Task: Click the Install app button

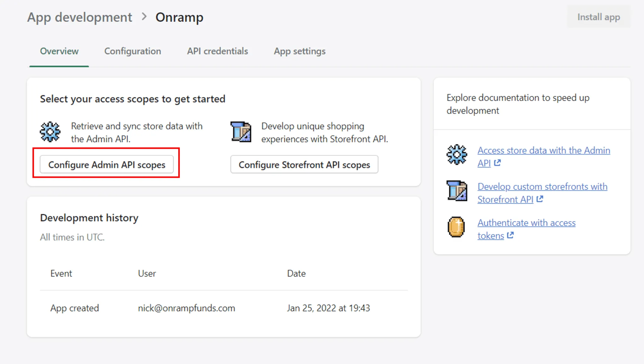Action: click(599, 17)
